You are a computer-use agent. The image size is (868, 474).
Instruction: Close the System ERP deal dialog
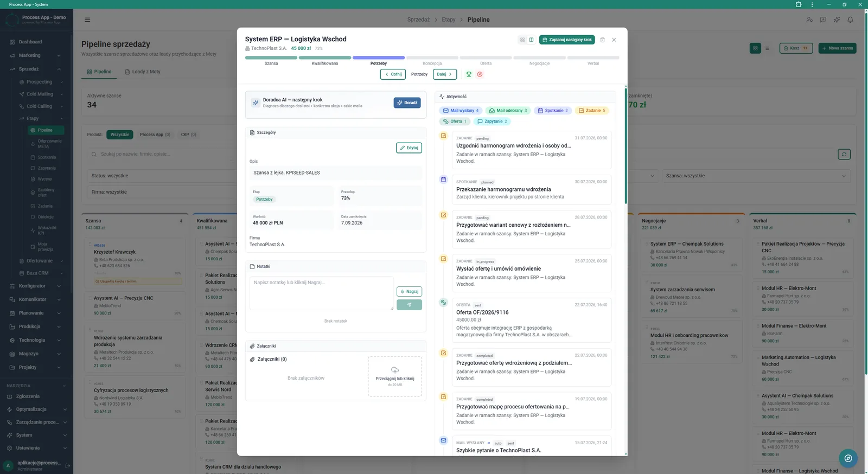click(614, 40)
